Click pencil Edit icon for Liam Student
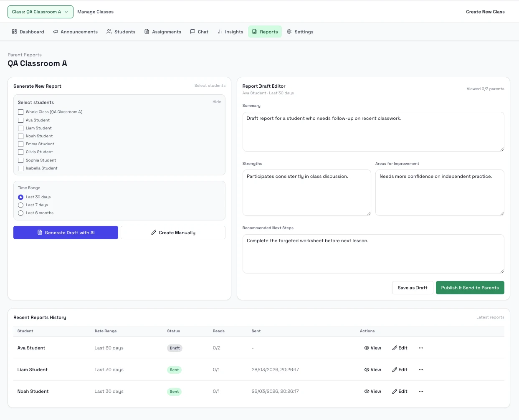 (x=395, y=369)
